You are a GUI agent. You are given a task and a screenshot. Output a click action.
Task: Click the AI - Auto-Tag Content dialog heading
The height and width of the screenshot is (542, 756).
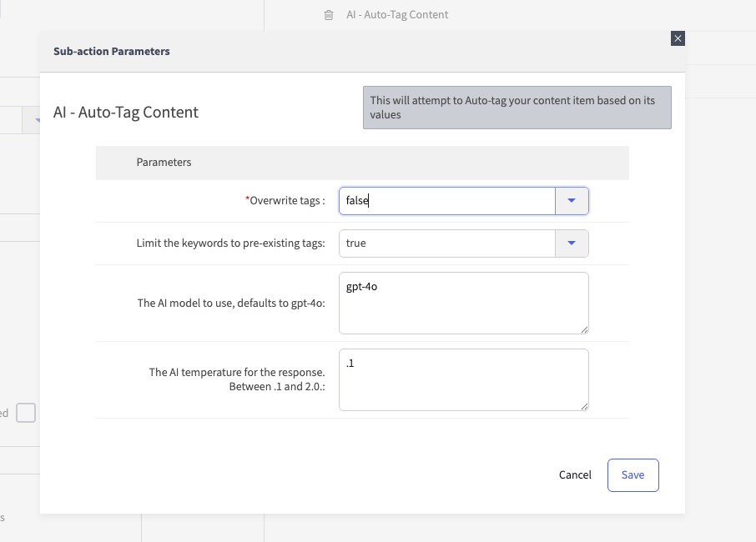pos(126,113)
